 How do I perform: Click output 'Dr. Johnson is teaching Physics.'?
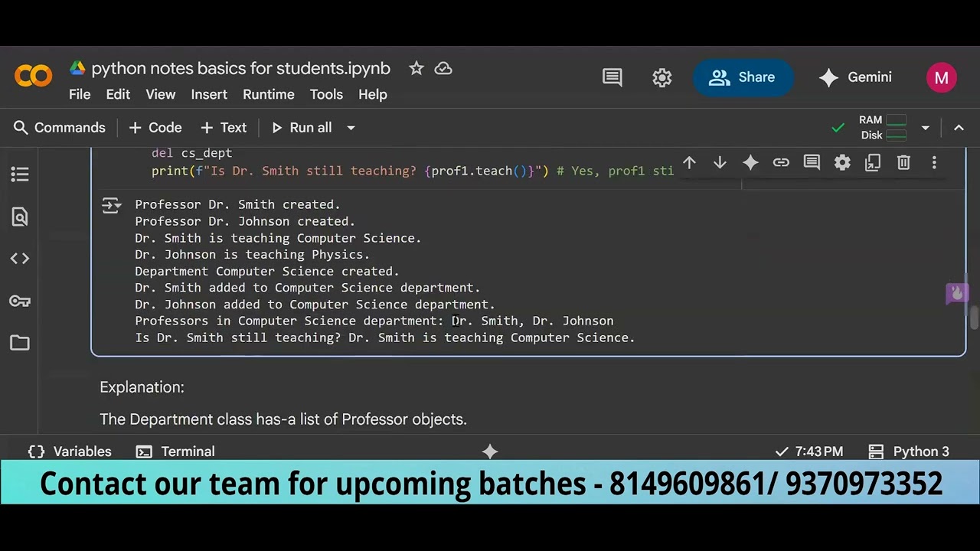pos(252,254)
